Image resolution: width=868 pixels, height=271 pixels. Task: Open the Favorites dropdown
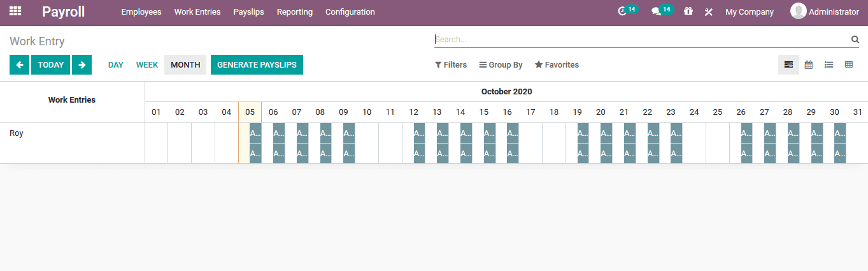coord(557,65)
